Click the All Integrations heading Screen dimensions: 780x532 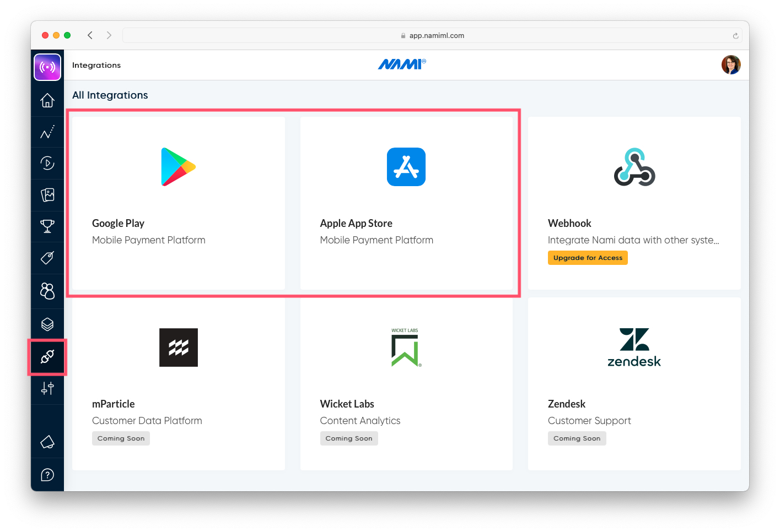tap(110, 95)
